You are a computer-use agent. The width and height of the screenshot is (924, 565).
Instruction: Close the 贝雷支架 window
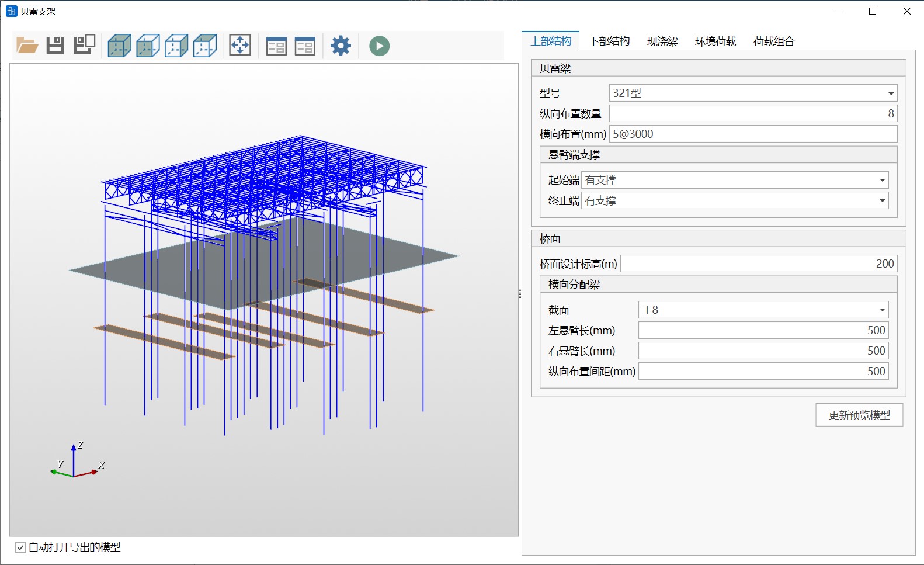(907, 11)
